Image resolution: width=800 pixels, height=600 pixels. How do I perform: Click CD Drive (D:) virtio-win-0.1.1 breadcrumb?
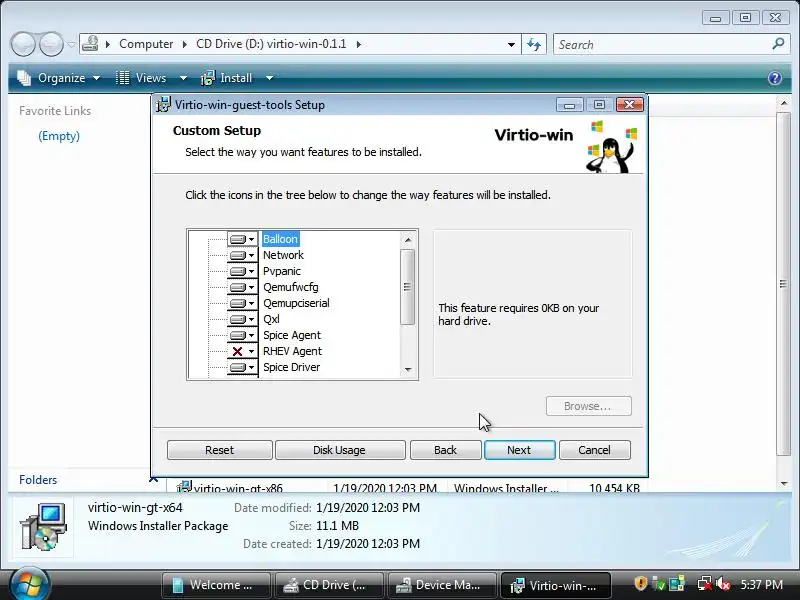tap(271, 44)
